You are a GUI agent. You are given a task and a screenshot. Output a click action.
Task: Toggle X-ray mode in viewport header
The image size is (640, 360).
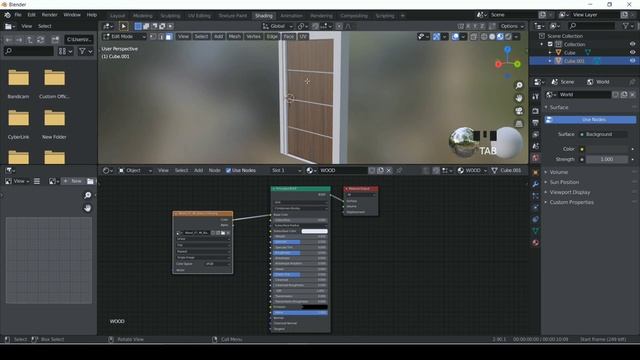tap(473, 36)
